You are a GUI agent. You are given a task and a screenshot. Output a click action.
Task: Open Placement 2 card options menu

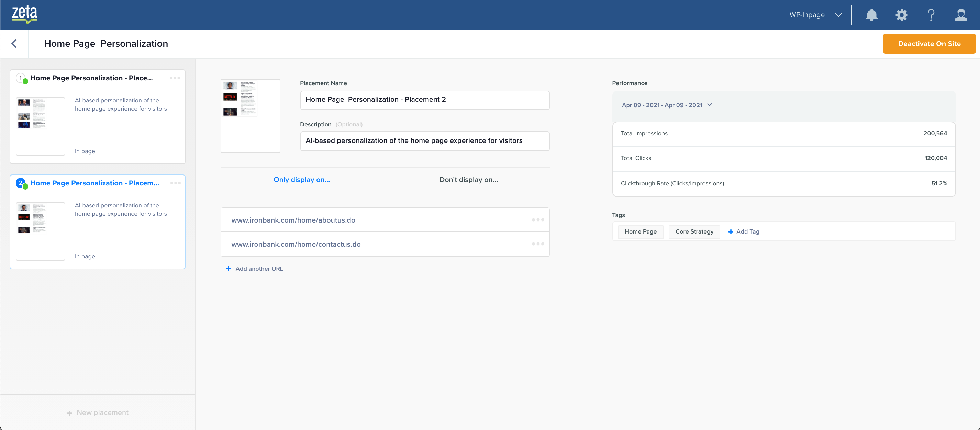coord(175,183)
